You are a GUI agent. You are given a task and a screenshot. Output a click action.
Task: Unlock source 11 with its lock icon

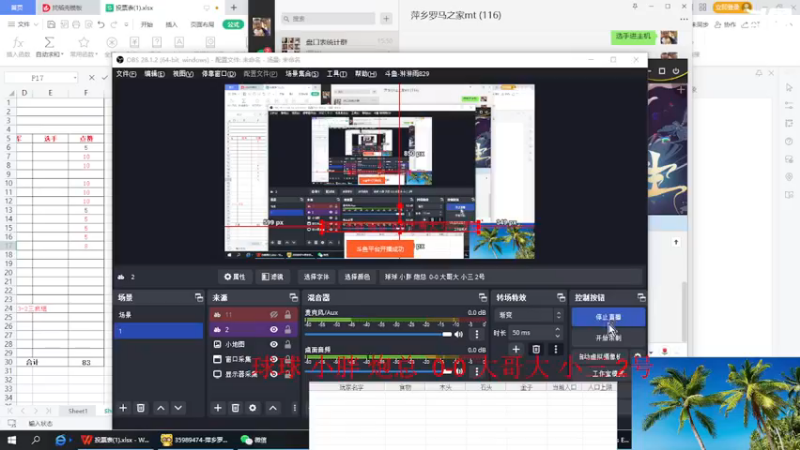tap(288, 315)
